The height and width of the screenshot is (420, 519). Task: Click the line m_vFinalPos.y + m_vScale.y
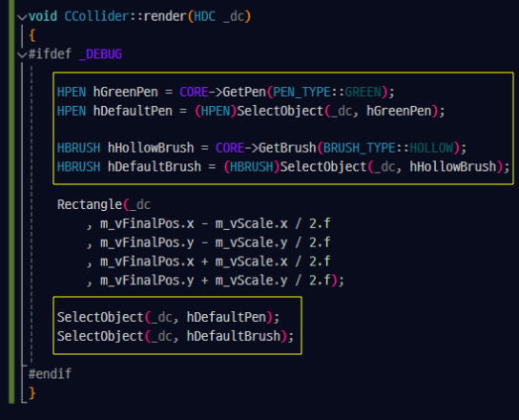click(x=216, y=281)
